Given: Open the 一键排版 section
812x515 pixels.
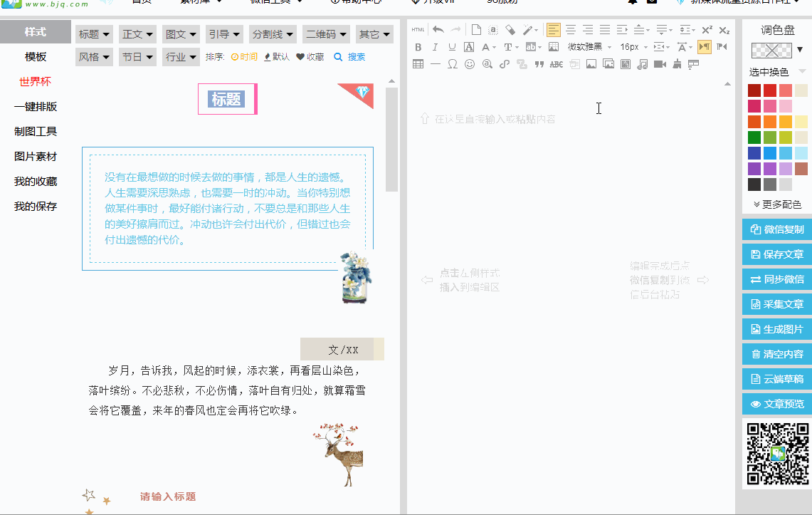Looking at the screenshot, I should pos(35,106).
